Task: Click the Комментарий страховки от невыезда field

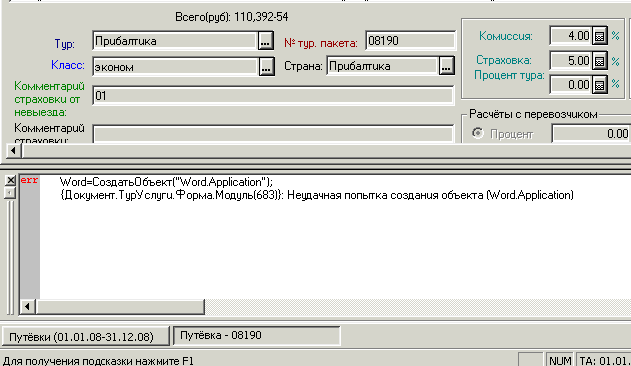Action: click(273, 96)
